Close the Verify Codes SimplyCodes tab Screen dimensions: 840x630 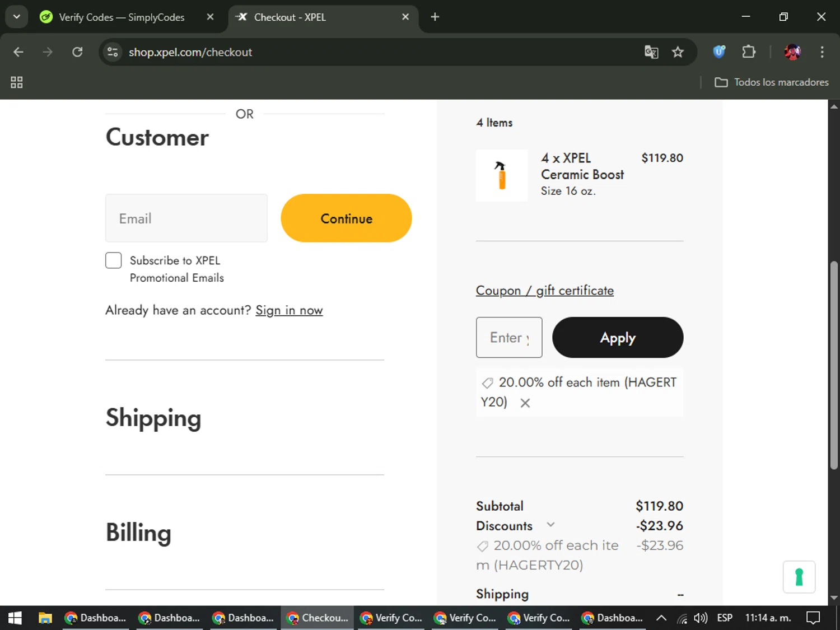210,17
